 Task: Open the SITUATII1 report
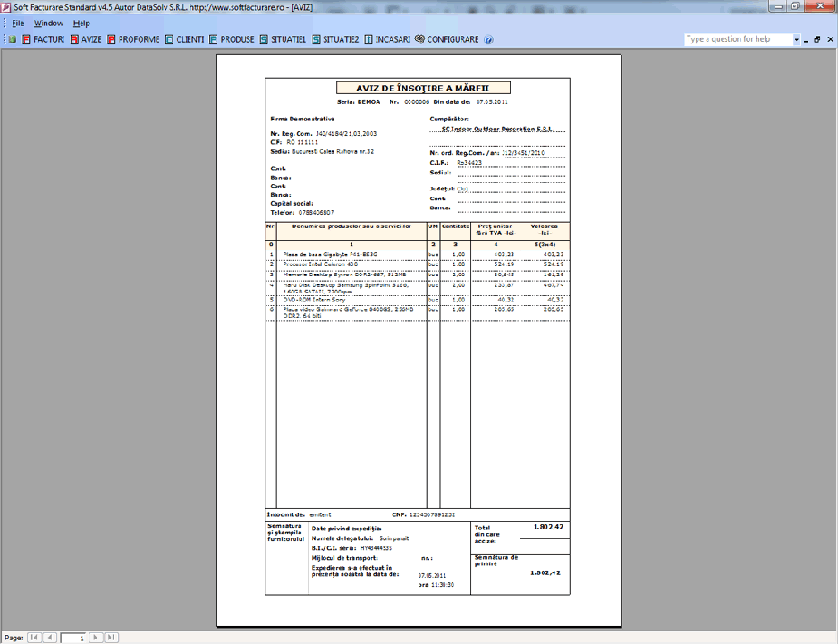coord(283,40)
